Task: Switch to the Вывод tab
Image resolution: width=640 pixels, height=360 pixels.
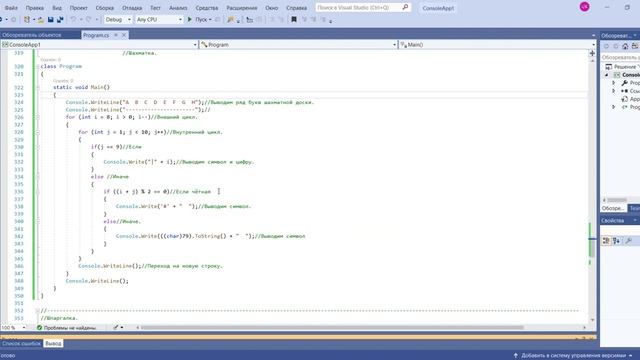Action: (x=53, y=344)
